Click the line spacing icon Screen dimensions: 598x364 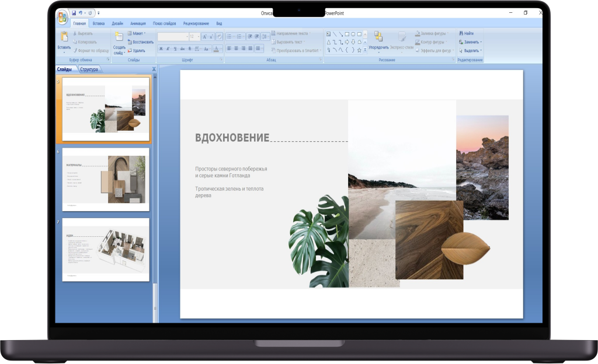click(265, 37)
